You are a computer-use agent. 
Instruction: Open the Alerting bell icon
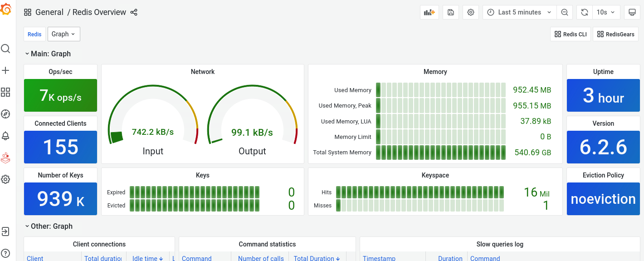[x=5, y=136]
